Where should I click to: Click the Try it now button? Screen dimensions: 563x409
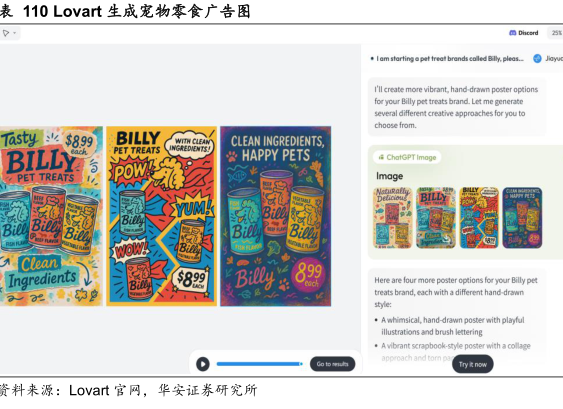[x=473, y=364]
